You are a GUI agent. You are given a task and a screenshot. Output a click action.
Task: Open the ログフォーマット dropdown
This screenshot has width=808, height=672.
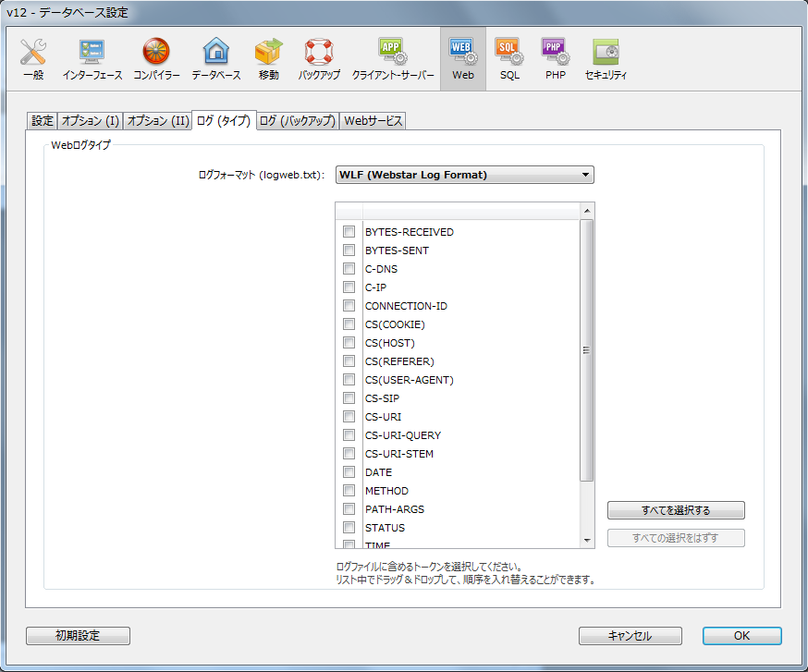[x=464, y=175]
